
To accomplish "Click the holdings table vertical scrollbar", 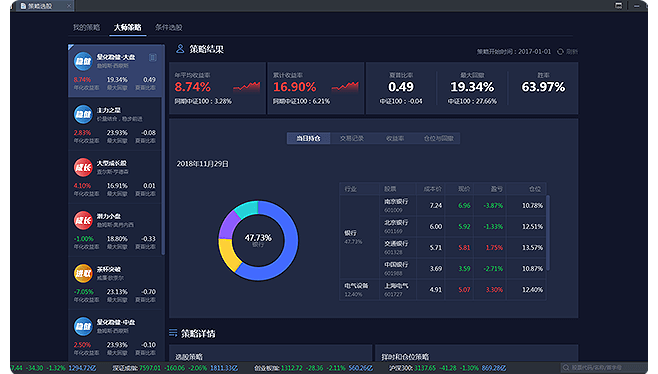I will click(x=548, y=233).
